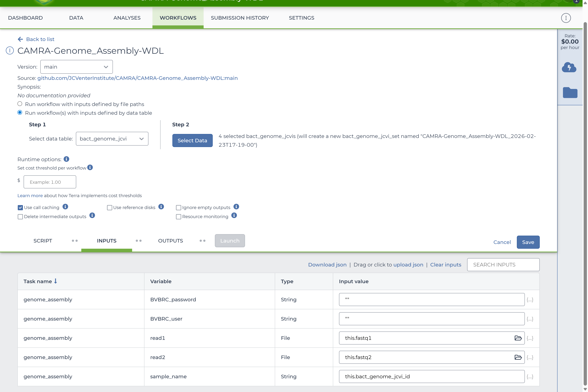
Task: Uncheck Use call caching checkbox
Action: point(20,207)
